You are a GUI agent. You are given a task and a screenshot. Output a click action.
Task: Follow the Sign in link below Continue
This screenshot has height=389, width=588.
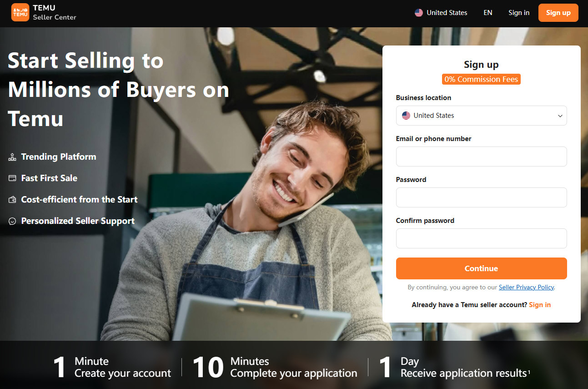pos(540,305)
